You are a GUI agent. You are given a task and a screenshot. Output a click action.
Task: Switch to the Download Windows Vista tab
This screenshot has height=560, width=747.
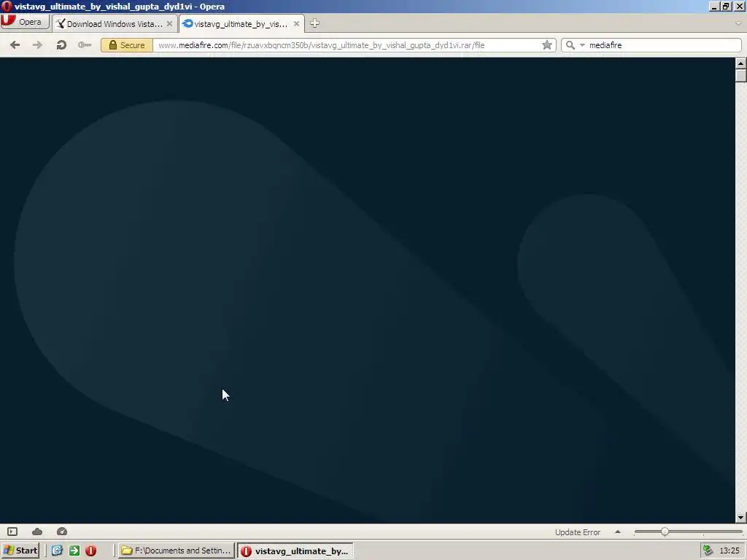point(114,24)
